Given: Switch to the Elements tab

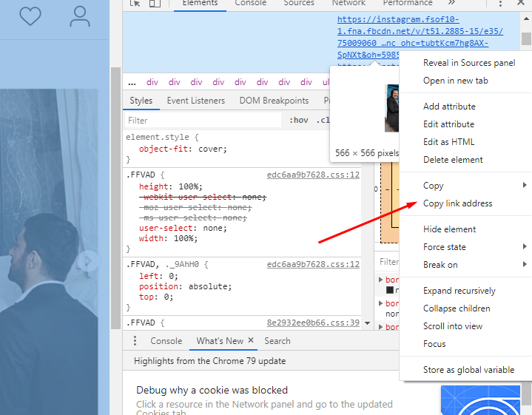Looking at the screenshot, I should 200,3.
